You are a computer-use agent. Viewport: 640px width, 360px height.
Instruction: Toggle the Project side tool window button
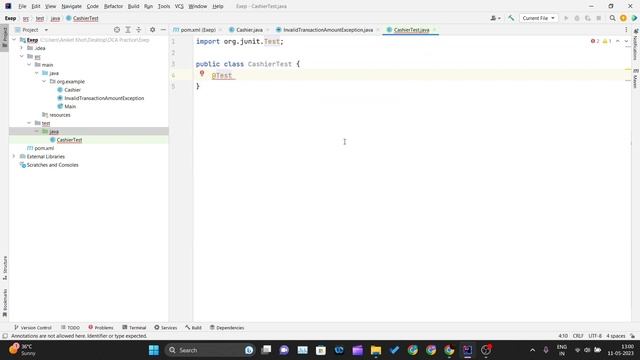[5, 38]
